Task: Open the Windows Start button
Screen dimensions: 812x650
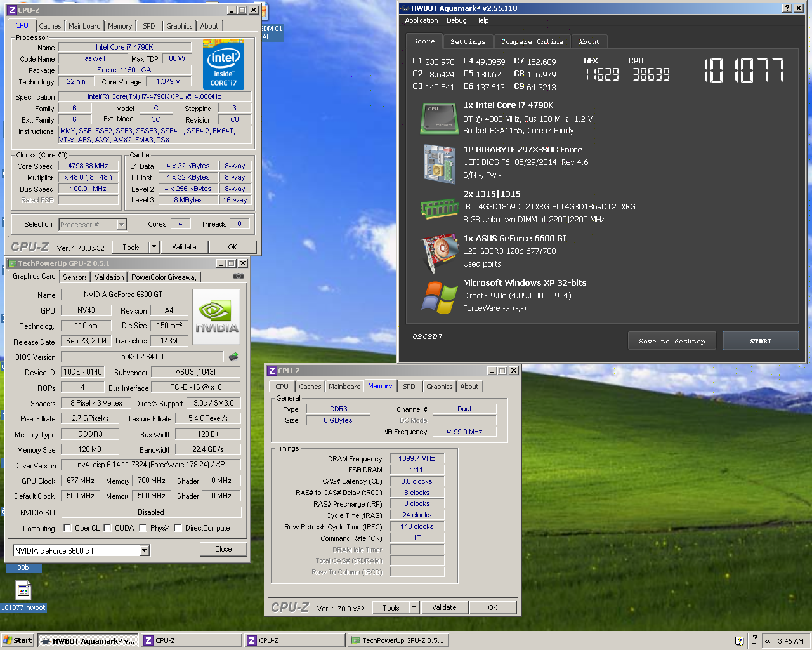Action: click(18, 640)
